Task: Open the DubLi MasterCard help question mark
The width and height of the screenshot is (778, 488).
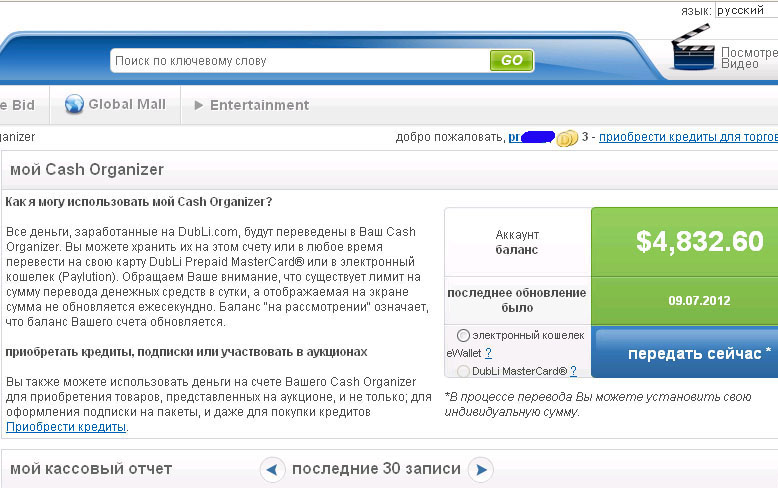Action: pos(573,371)
